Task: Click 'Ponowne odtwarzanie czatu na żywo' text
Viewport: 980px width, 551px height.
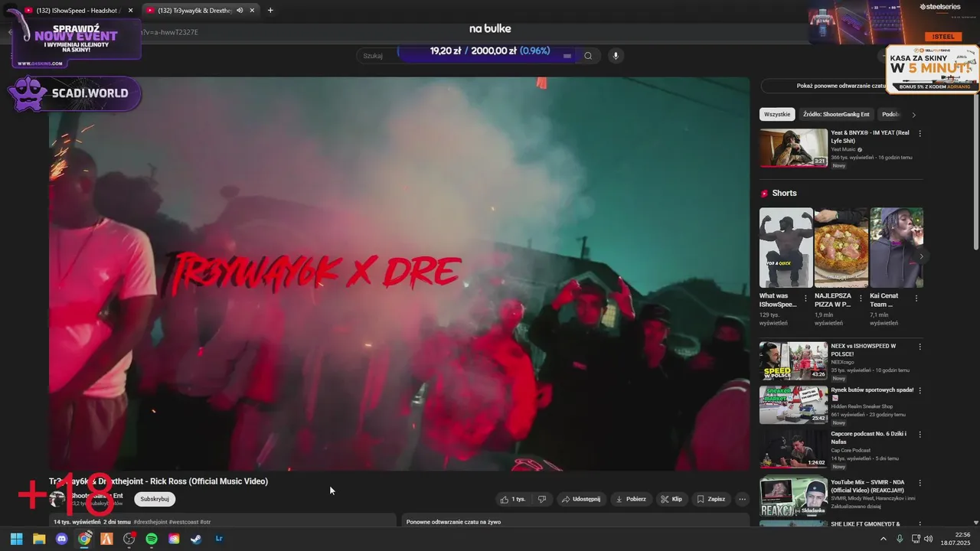Action: pos(453,522)
